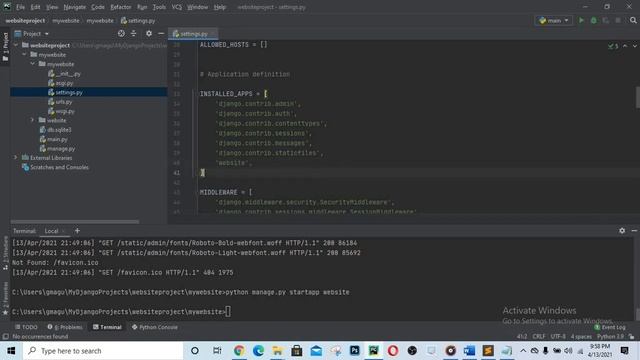This screenshot has height=360, width=640.
Task: Click the read-only lock icon in status bar
Action: tap(632, 337)
